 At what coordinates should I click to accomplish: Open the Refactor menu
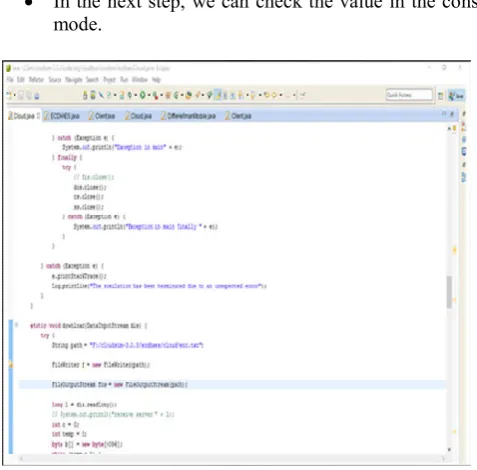(36, 80)
